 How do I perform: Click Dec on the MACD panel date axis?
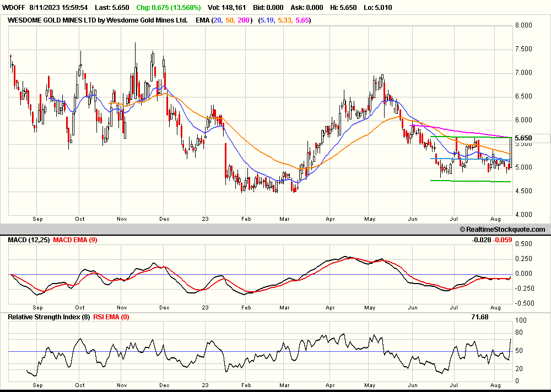[164, 308]
